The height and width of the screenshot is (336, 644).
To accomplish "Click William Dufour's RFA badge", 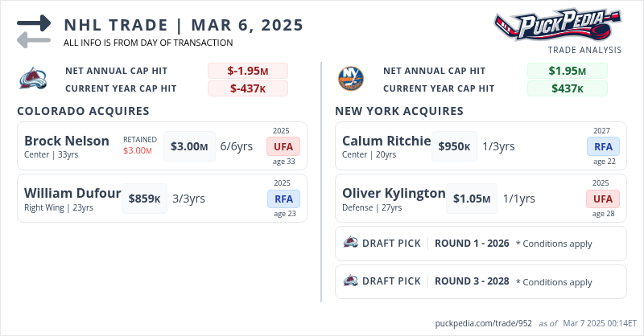I will tap(283, 199).
